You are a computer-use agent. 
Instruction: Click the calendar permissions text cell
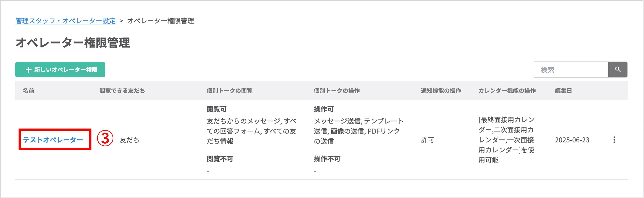coord(506,140)
